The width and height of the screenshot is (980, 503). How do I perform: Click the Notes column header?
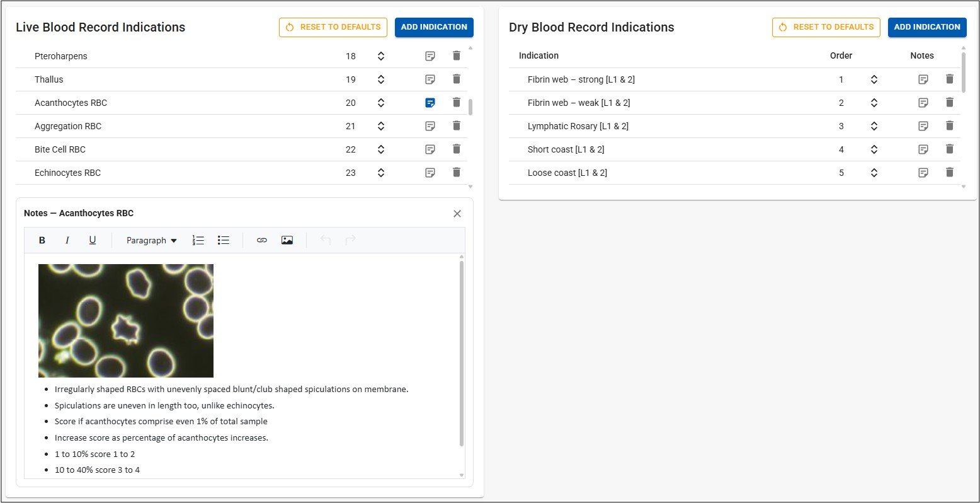922,55
